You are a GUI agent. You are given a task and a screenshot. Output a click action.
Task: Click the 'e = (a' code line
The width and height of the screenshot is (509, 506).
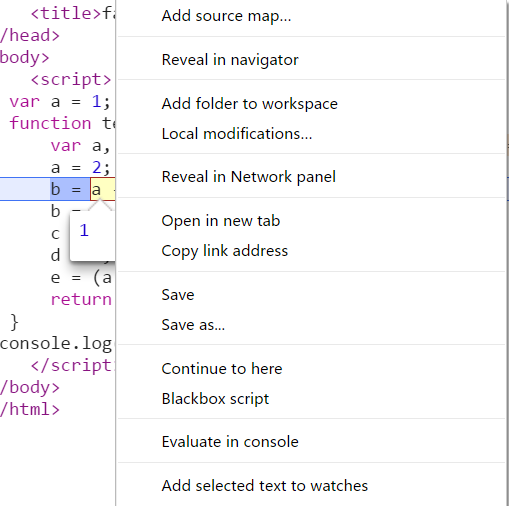point(81,278)
